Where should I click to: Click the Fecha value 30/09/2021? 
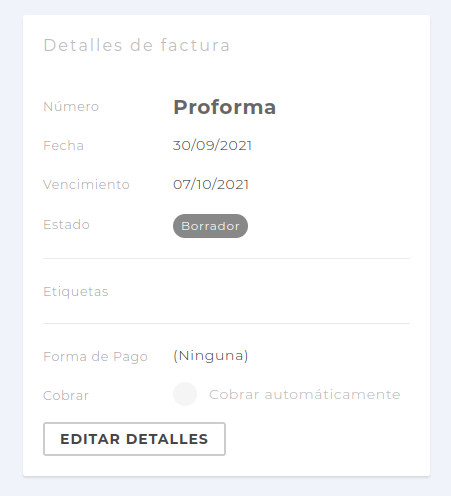click(212, 145)
